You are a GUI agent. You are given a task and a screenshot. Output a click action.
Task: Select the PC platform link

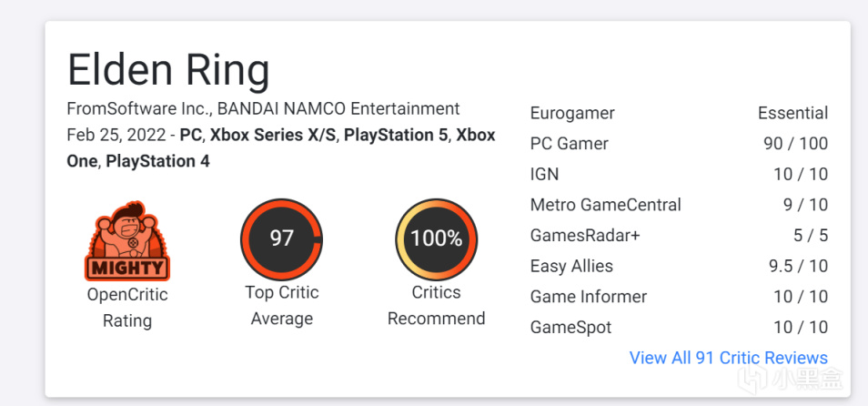pyautogui.click(x=191, y=135)
